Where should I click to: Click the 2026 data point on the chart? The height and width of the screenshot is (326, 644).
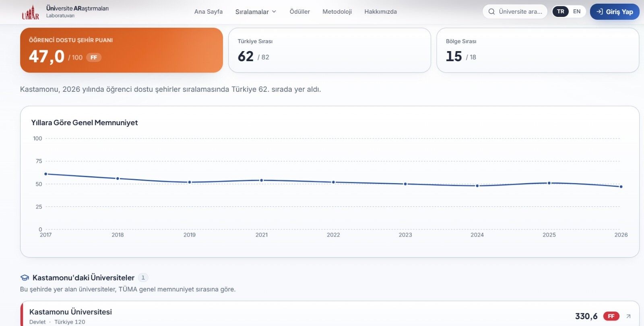coord(621,187)
